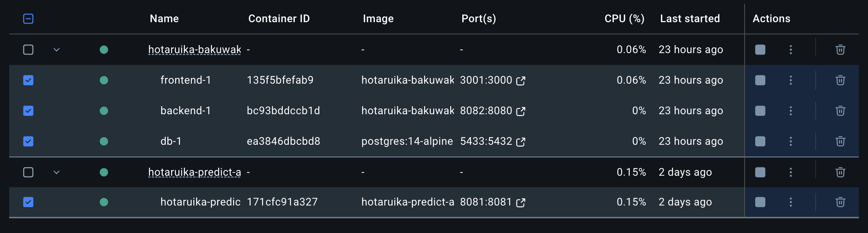Check the hotaruika-predict-a project checkbox
This screenshot has height=233, width=868.
[x=28, y=172]
